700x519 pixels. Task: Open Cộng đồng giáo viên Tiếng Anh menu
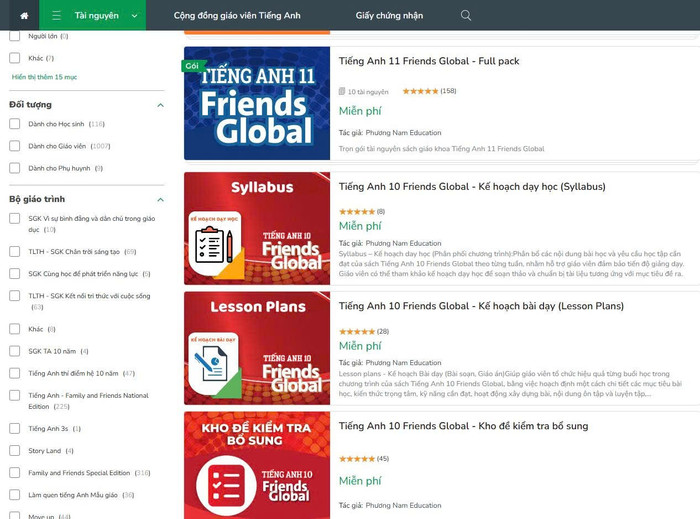click(250, 16)
